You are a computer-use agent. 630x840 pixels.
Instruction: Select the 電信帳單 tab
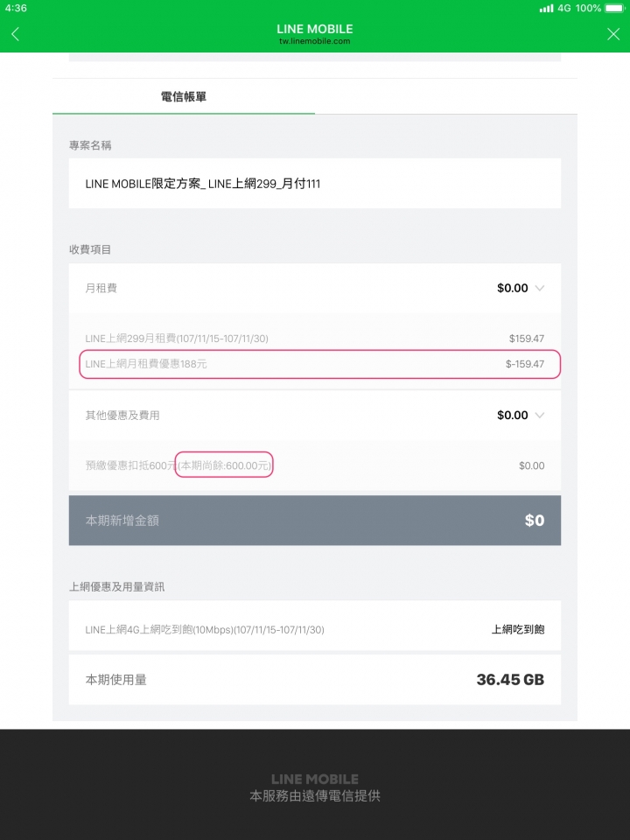[x=184, y=96]
